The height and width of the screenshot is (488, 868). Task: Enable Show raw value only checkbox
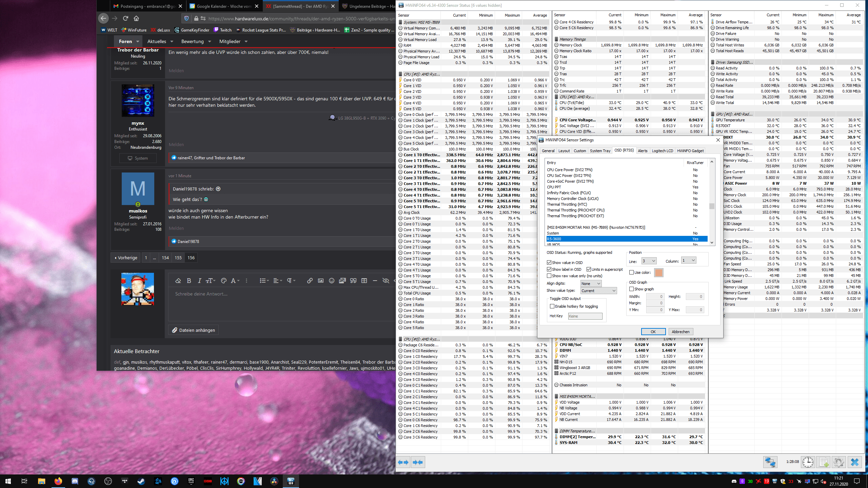coord(549,276)
